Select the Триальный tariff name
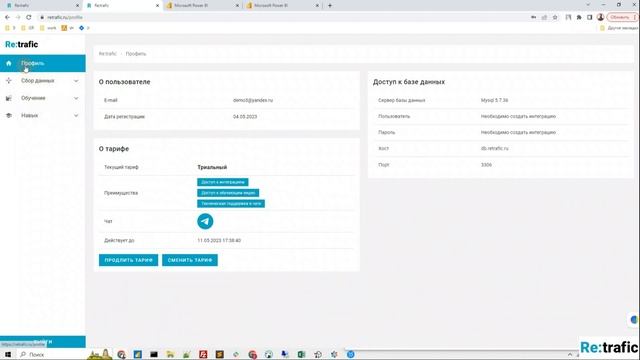Screen dimensions: 640x360 (x=212, y=167)
